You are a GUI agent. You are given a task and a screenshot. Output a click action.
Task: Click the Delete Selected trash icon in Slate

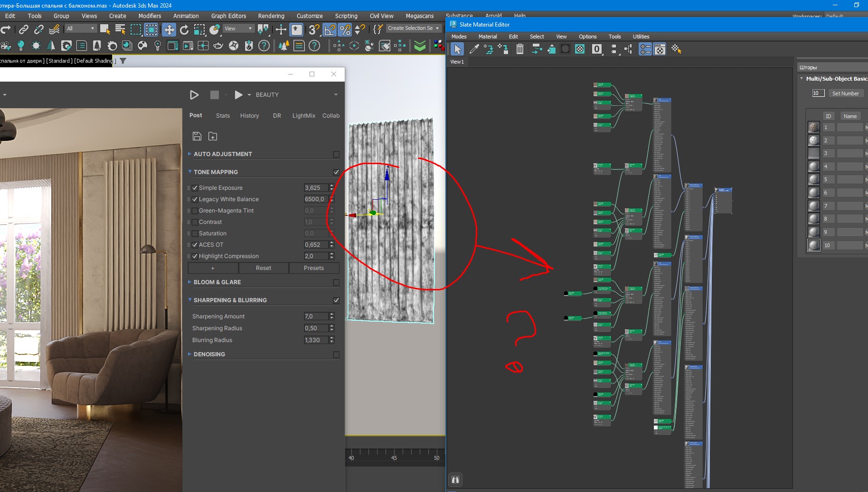click(x=520, y=49)
